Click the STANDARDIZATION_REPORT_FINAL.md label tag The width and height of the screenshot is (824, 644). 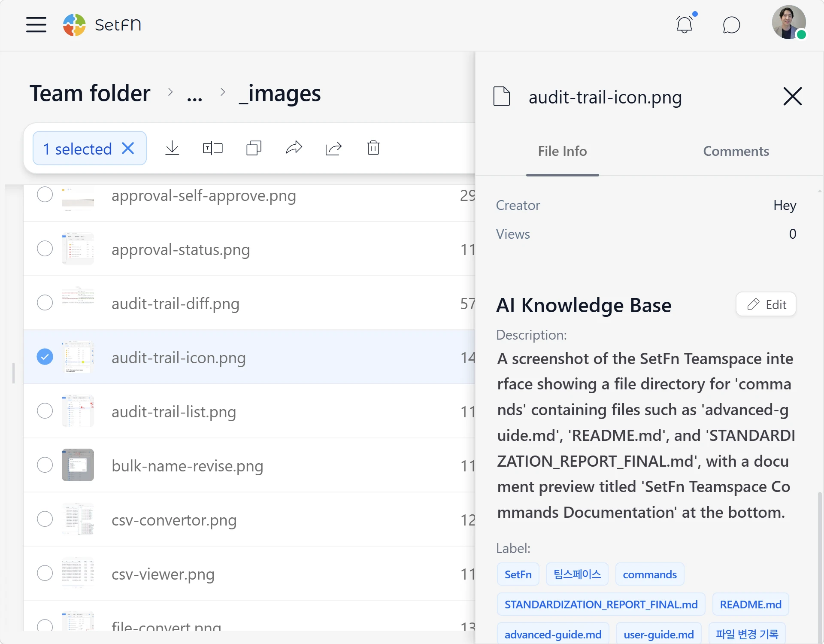601,605
